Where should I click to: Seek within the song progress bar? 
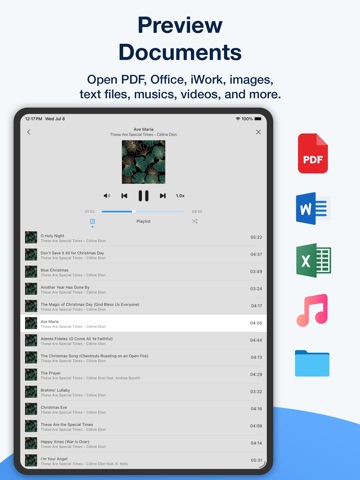coord(143,211)
